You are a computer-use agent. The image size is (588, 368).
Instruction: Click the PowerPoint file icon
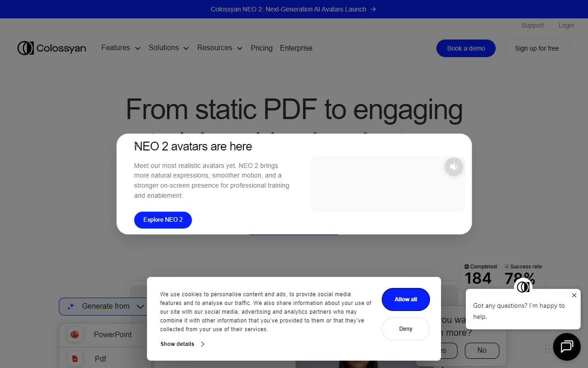pos(75,334)
